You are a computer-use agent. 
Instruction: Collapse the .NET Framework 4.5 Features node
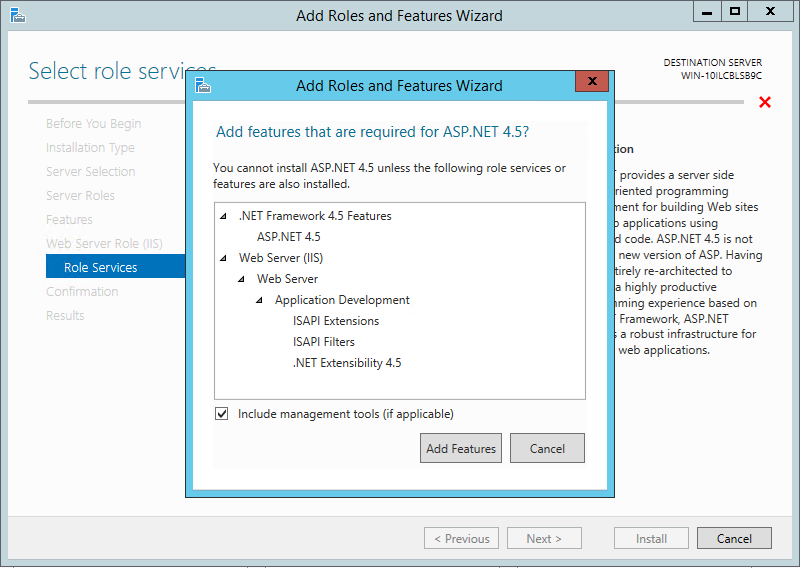225,216
